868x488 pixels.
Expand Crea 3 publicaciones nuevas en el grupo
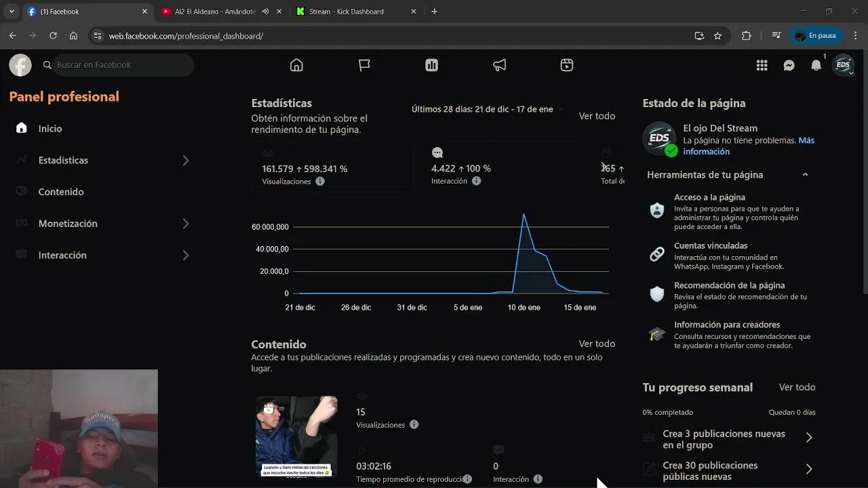pyautogui.click(x=808, y=438)
